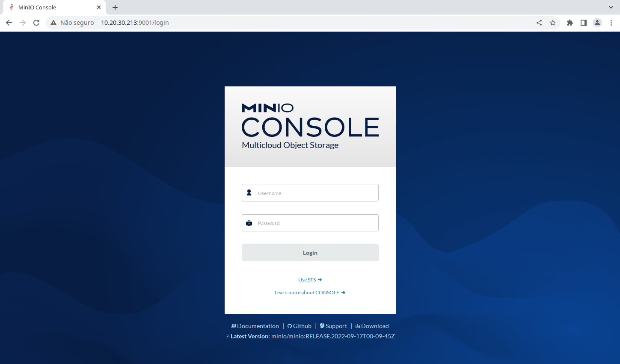This screenshot has height=364, width=620.
Task: Reload the page with refresh icon
Action: tap(36, 23)
